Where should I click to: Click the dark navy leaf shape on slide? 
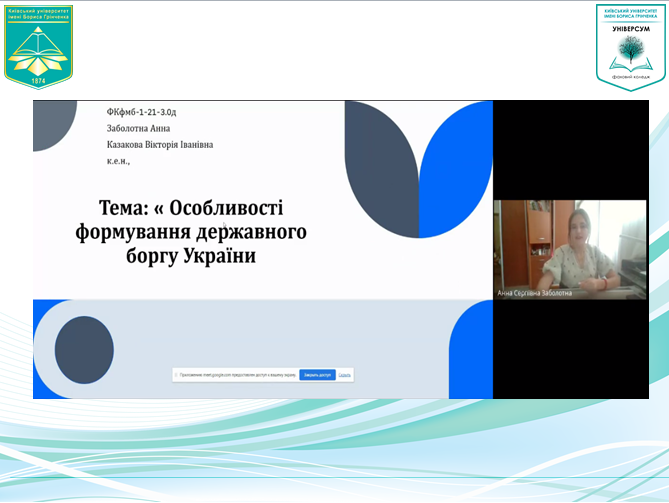tap(382, 169)
